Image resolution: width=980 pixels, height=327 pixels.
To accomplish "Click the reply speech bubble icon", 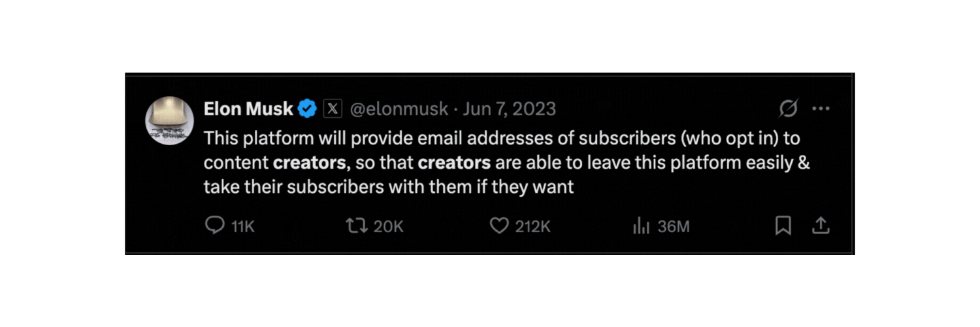I will coord(215,226).
